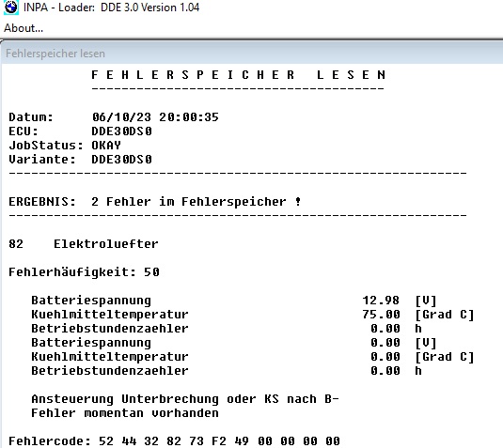
Task: Click the Variante: label
Action: pyautogui.click(x=42, y=160)
